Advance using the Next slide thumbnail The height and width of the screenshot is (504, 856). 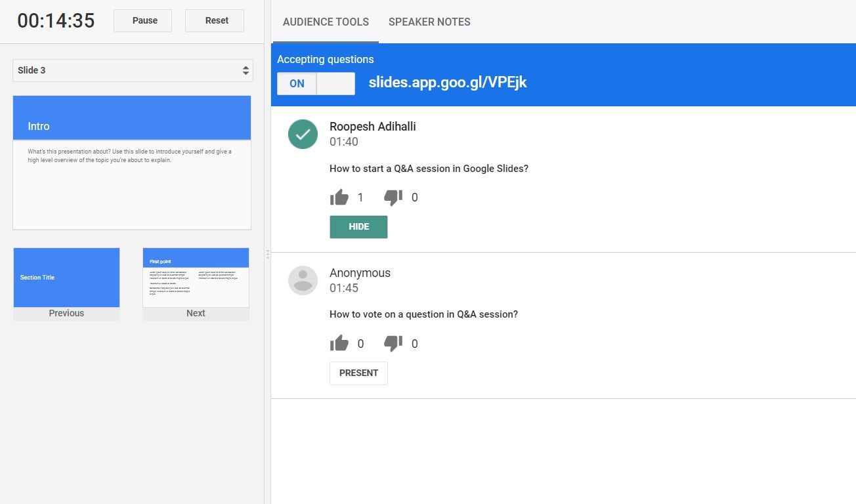click(196, 277)
